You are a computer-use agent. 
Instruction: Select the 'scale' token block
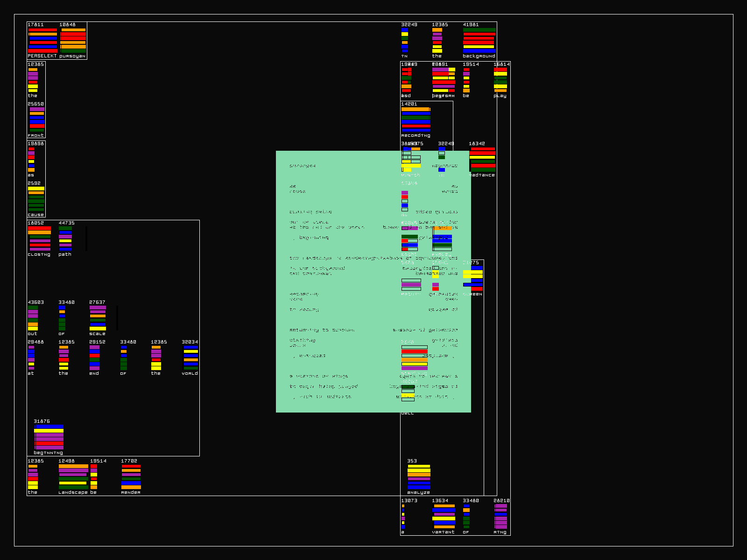[x=98, y=318]
